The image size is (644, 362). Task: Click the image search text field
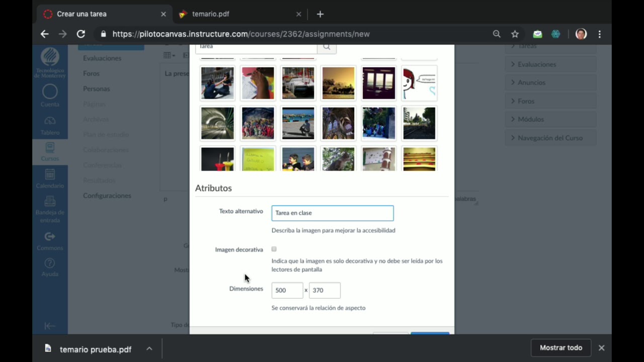[256, 47]
